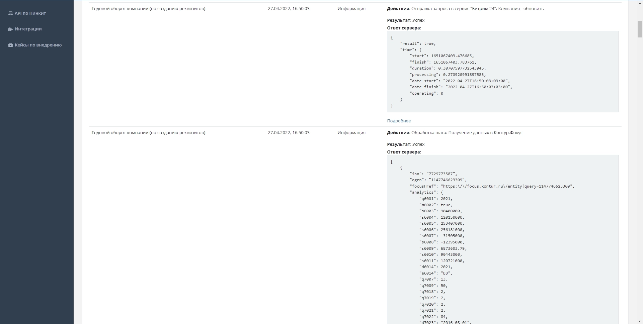The width and height of the screenshot is (644, 324).
Task: Click Информация type in second log row
Action: pos(351,133)
